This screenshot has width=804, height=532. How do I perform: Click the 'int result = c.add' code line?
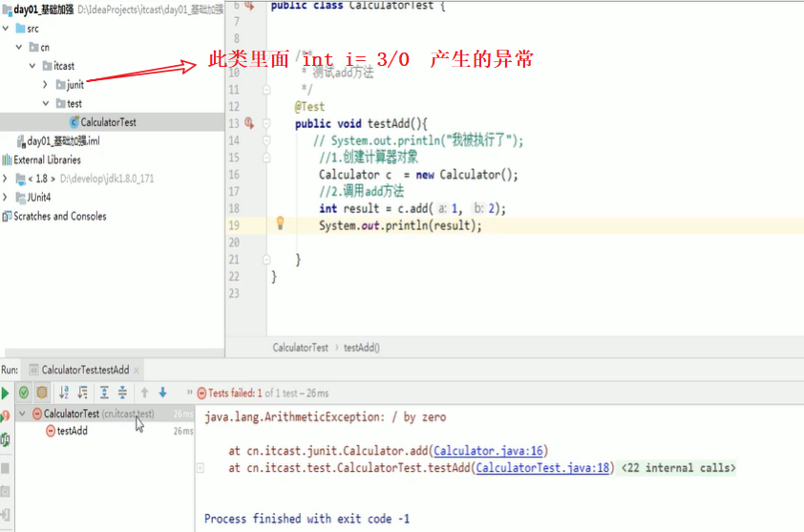tap(413, 209)
